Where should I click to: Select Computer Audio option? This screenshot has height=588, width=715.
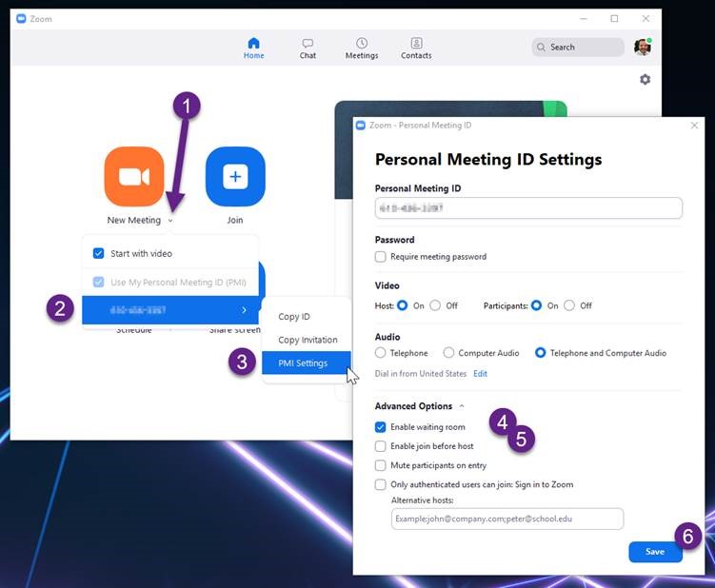click(x=448, y=353)
